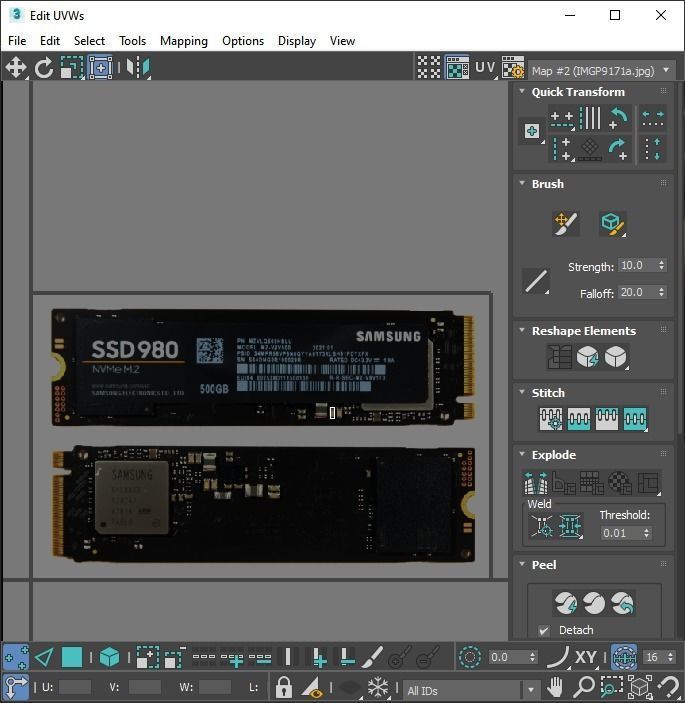Toggle the soft selection circle button
Viewport: 685px width, 703px height.
tap(469, 657)
